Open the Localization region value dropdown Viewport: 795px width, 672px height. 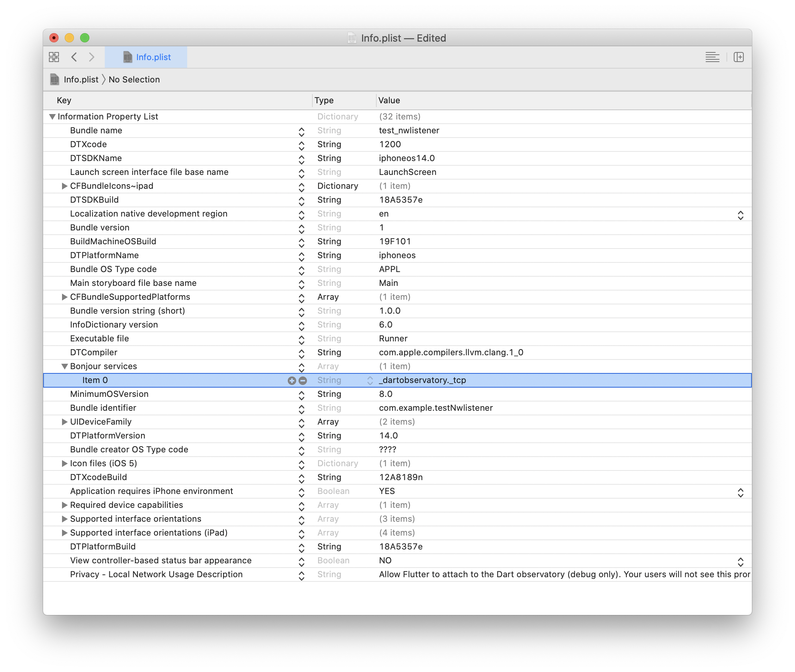[740, 215]
